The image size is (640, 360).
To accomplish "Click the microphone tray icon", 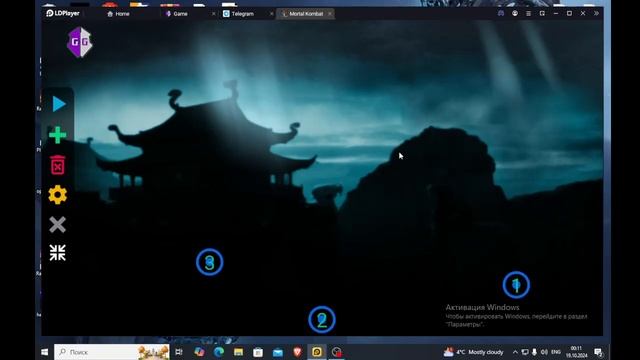I will 534,352.
